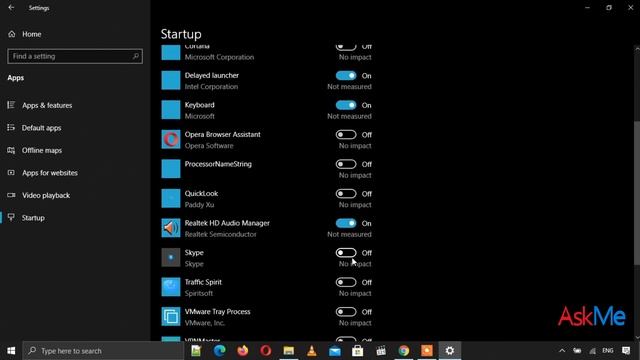Viewport: 640px width, 360px height.
Task: Enable Traffic Spirit startup toggle
Action: click(346, 282)
